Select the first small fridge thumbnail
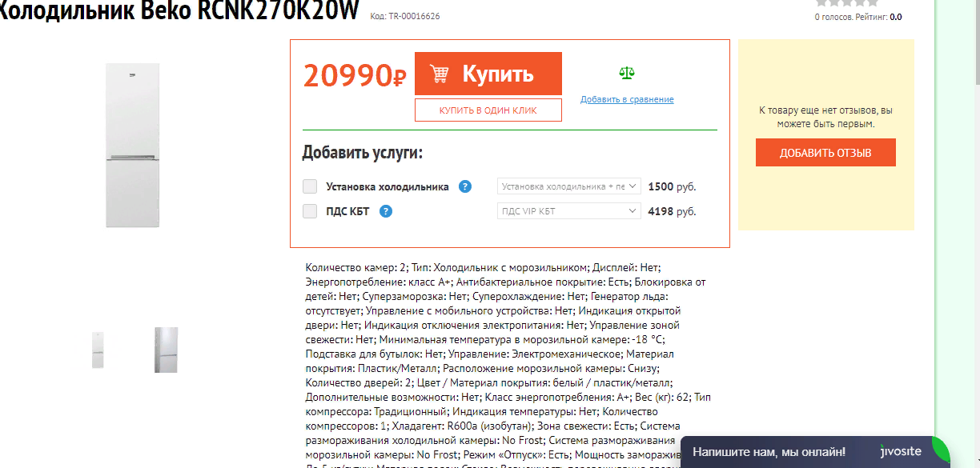 point(98,350)
